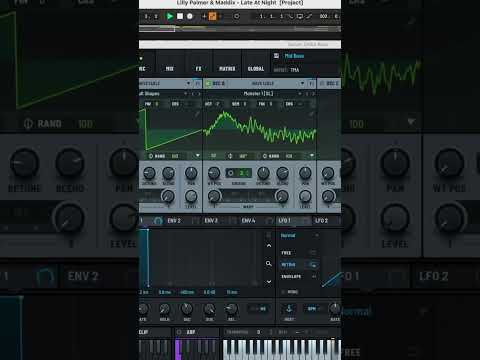Click the LFO anchor icon
The width and height of the screenshot is (480, 360).
pyautogui.click(x=289, y=309)
